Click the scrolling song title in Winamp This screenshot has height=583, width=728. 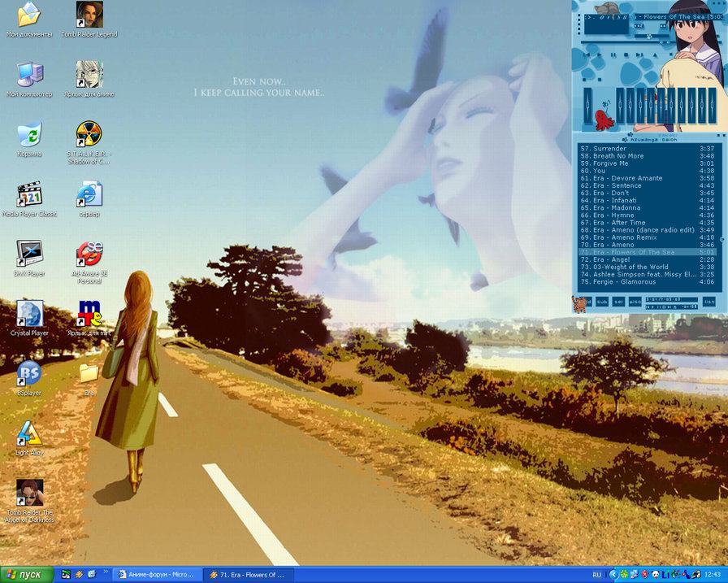[678, 17]
